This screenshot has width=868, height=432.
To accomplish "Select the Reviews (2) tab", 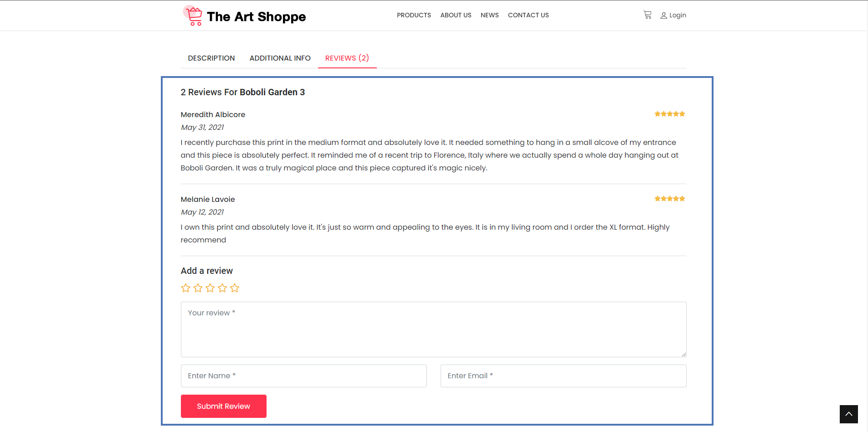I will (x=347, y=58).
